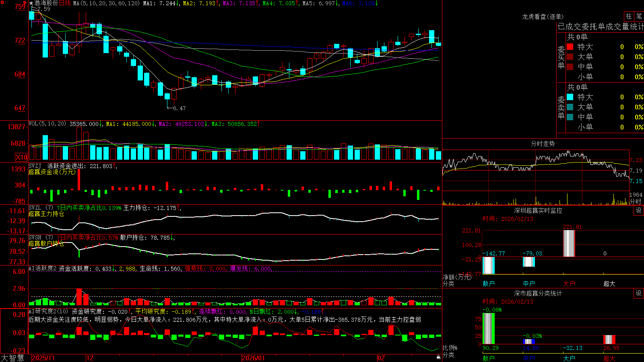Switch to 笔 tick view
The height and width of the screenshot is (362, 644).
[639, 16]
